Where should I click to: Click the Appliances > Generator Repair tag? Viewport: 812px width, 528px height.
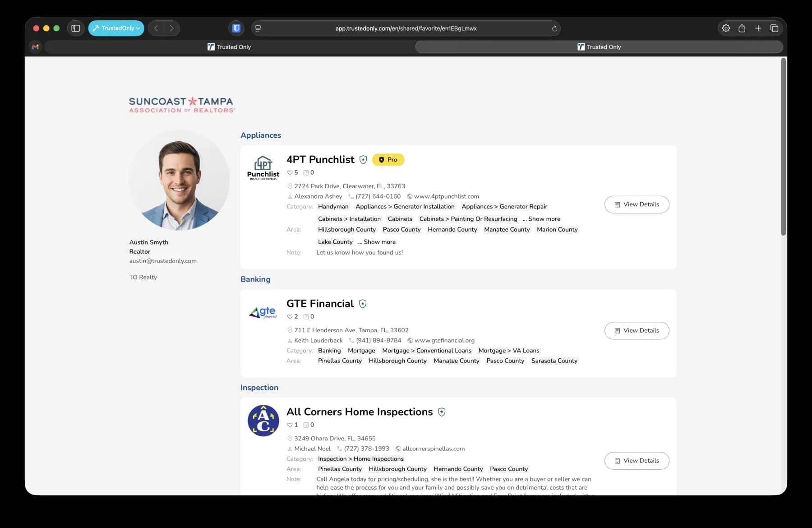click(504, 207)
